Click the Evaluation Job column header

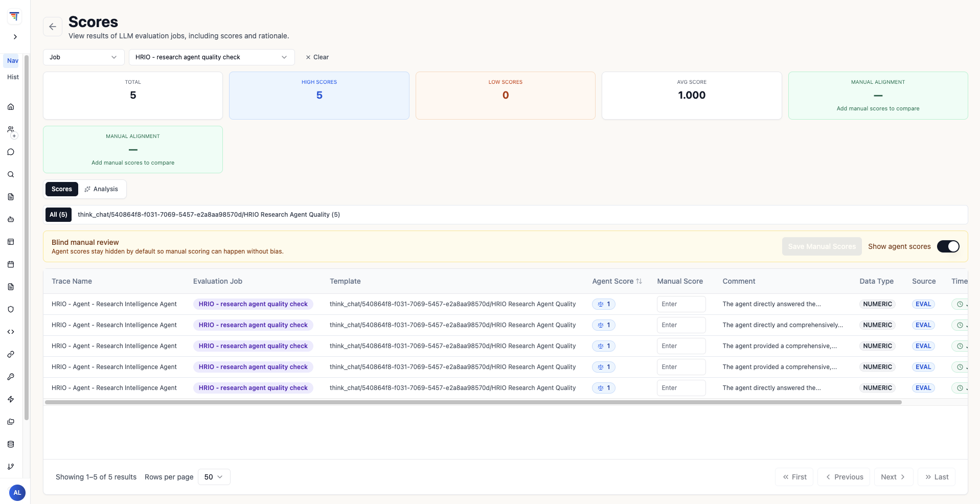pos(218,281)
